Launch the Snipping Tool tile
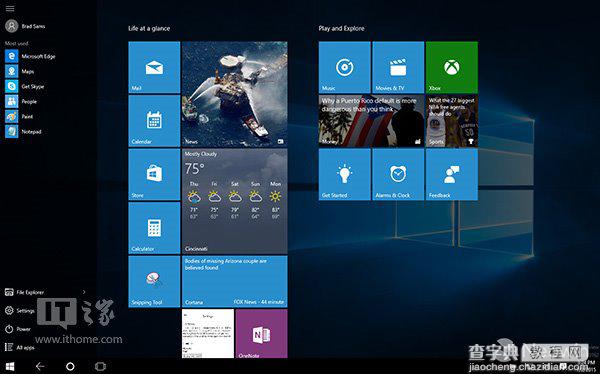 click(x=154, y=281)
